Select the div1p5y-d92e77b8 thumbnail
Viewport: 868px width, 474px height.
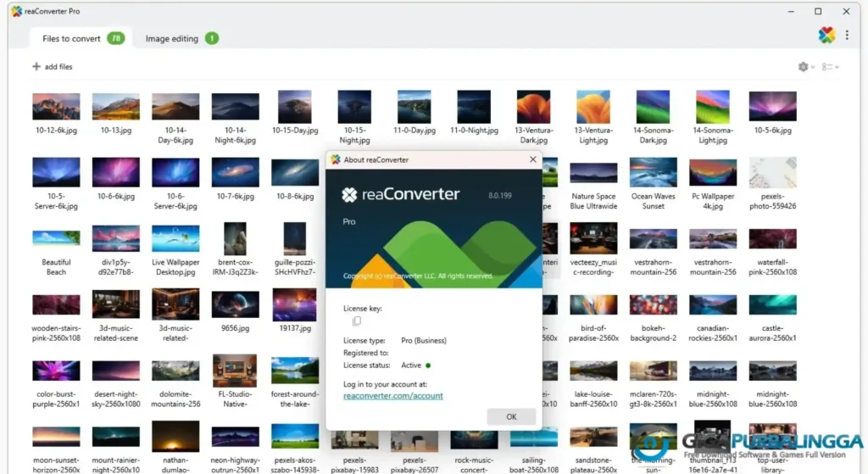(x=115, y=238)
